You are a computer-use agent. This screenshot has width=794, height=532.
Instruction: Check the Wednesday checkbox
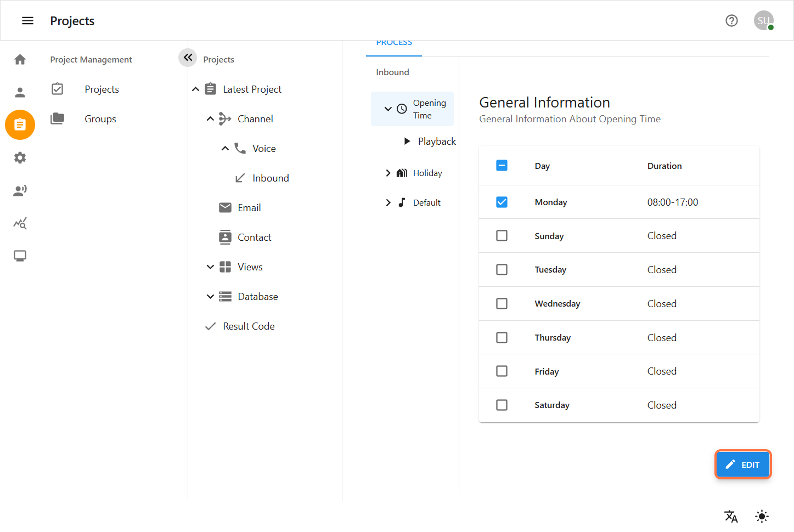click(502, 304)
